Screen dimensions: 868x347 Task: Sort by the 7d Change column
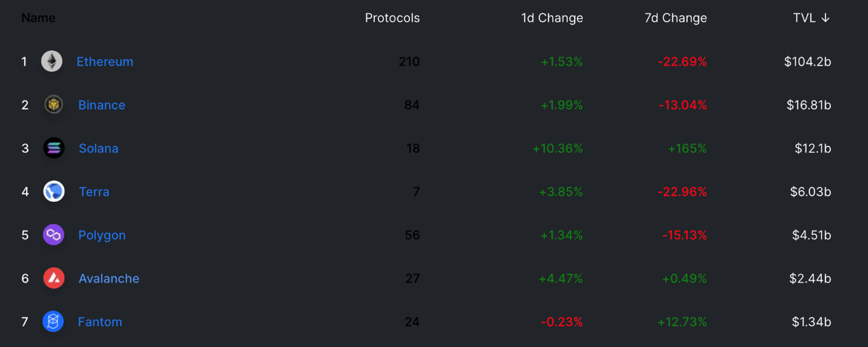[x=675, y=18]
